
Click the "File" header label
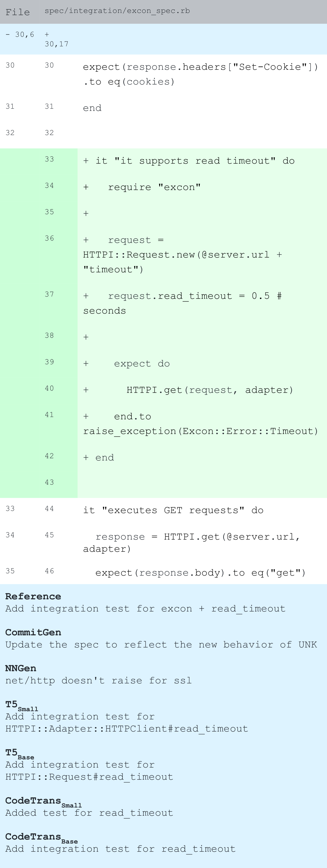coord(17,12)
